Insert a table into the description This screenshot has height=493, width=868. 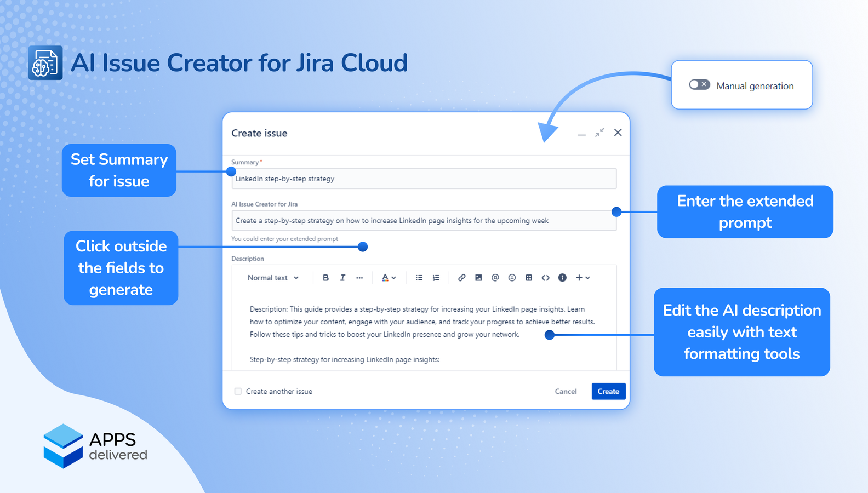tap(529, 278)
